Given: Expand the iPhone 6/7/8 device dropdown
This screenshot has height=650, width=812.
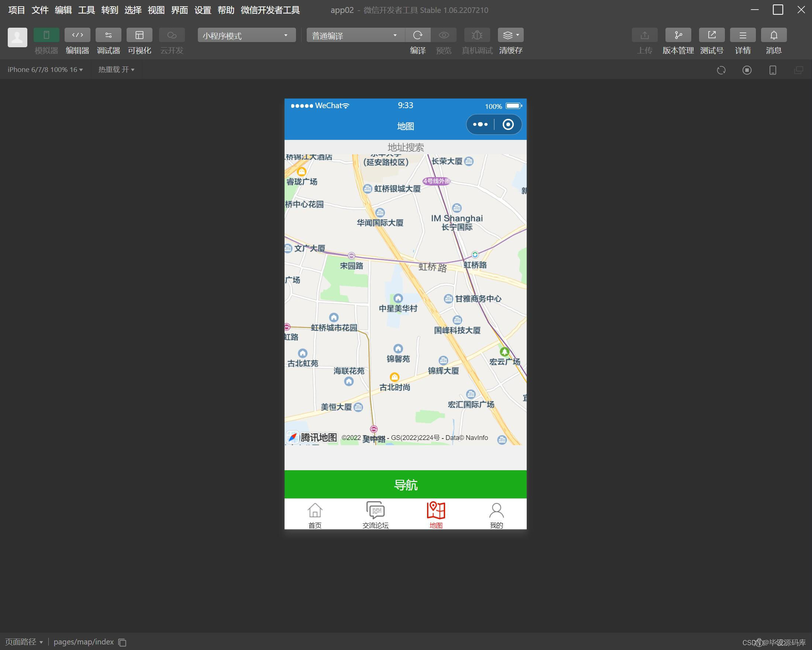Looking at the screenshot, I should pyautogui.click(x=45, y=70).
